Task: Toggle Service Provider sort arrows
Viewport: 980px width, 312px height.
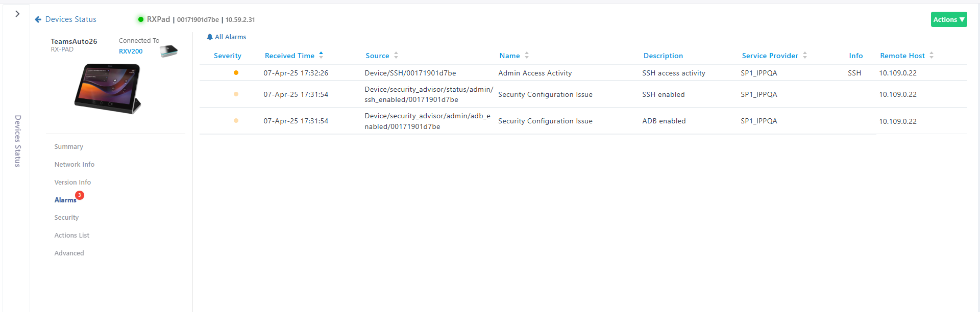Action: click(805, 55)
